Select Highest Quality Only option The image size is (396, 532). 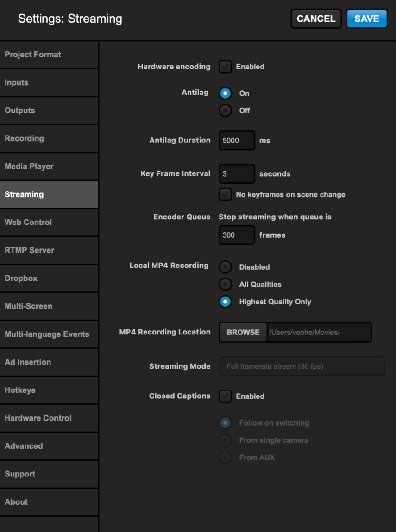click(225, 302)
